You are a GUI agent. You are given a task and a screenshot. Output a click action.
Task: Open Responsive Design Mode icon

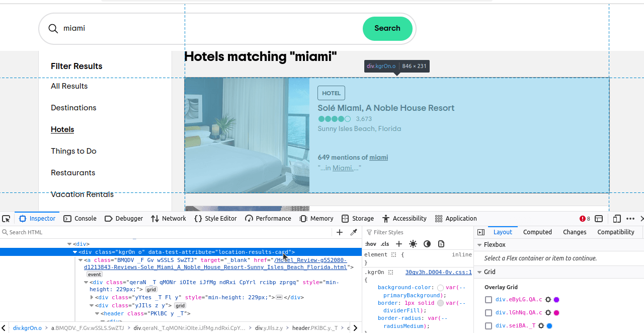[x=617, y=219]
